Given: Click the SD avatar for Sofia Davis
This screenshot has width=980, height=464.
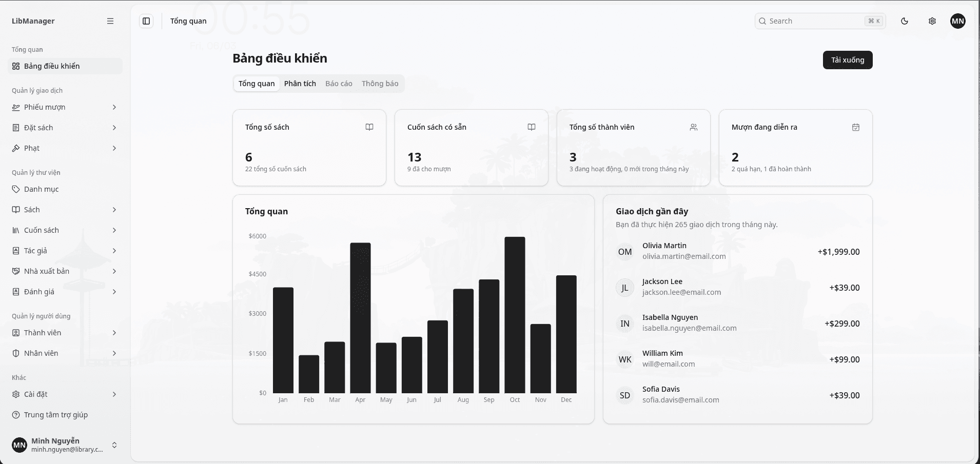Looking at the screenshot, I should pos(625,395).
